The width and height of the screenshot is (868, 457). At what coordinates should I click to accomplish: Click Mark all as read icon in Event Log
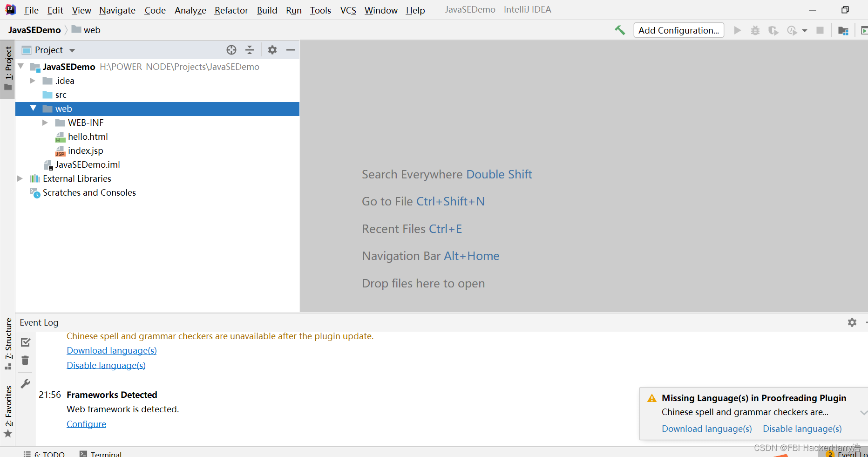26,342
